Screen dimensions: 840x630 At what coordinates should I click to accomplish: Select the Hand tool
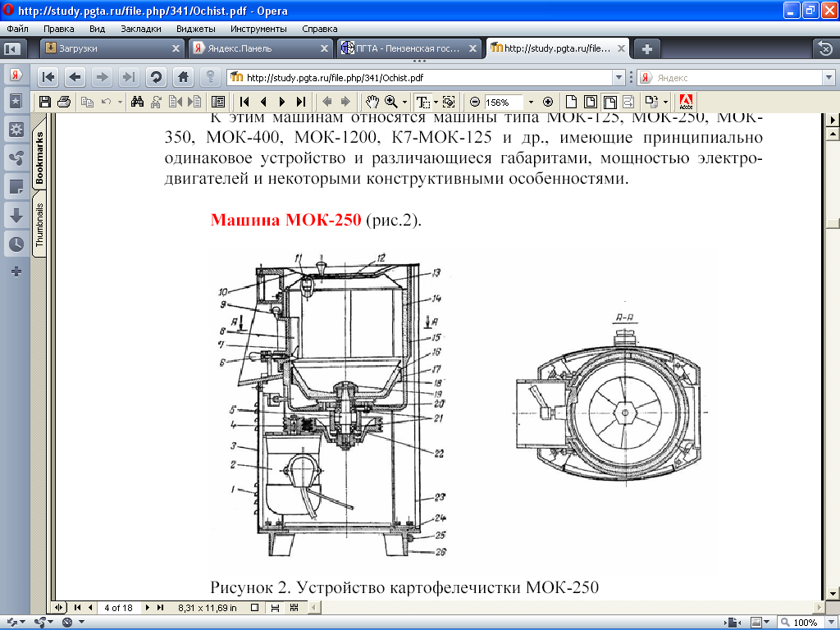click(372, 102)
